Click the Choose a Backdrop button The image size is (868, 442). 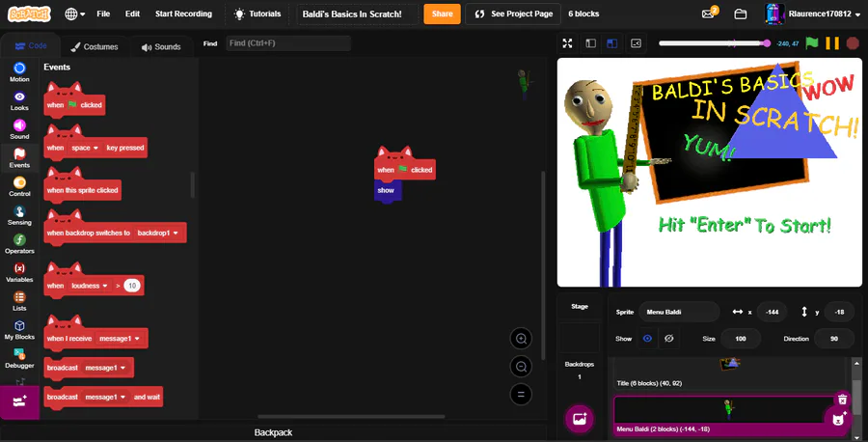click(580, 419)
